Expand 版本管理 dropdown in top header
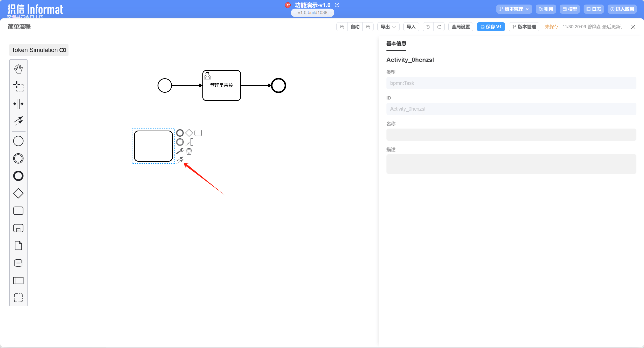This screenshot has width=644, height=348. [x=514, y=9]
